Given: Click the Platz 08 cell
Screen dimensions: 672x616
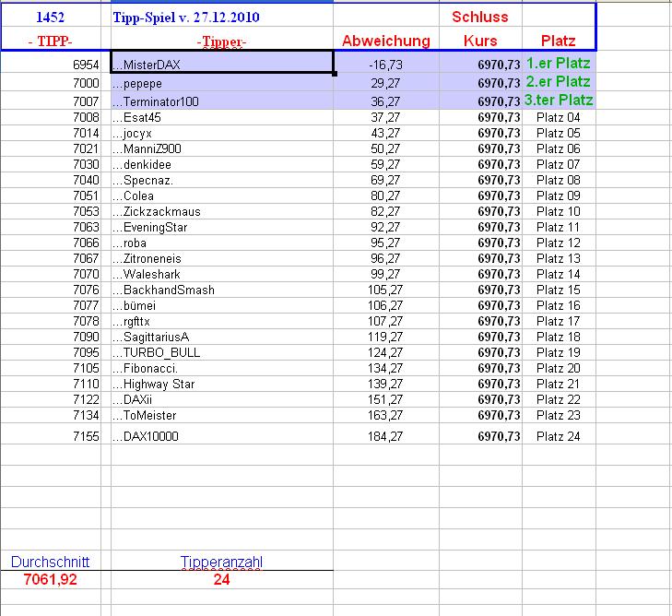Looking at the screenshot, I should point(559,180).
